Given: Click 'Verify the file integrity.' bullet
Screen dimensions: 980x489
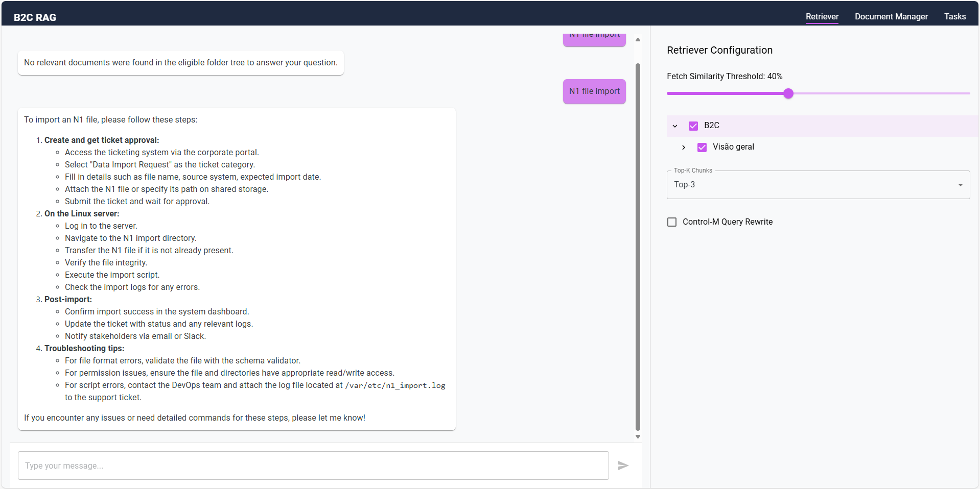Looking at the screenshot, I should tap(106, 263).
